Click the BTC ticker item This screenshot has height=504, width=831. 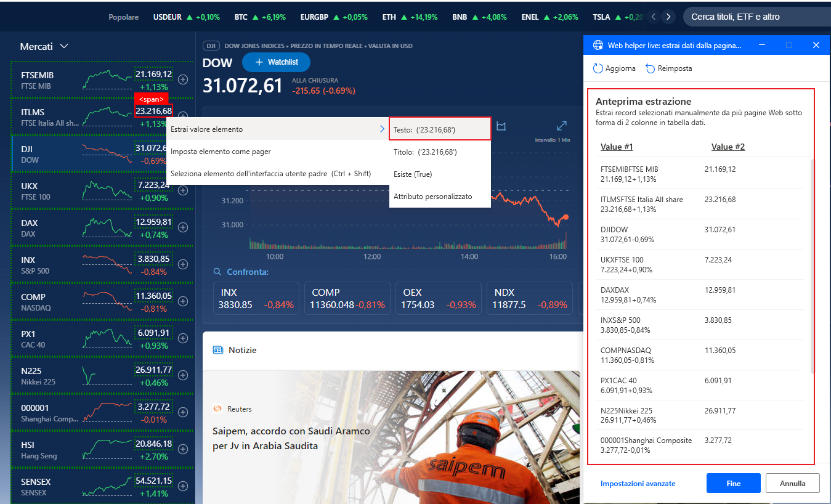click(260, 17)
